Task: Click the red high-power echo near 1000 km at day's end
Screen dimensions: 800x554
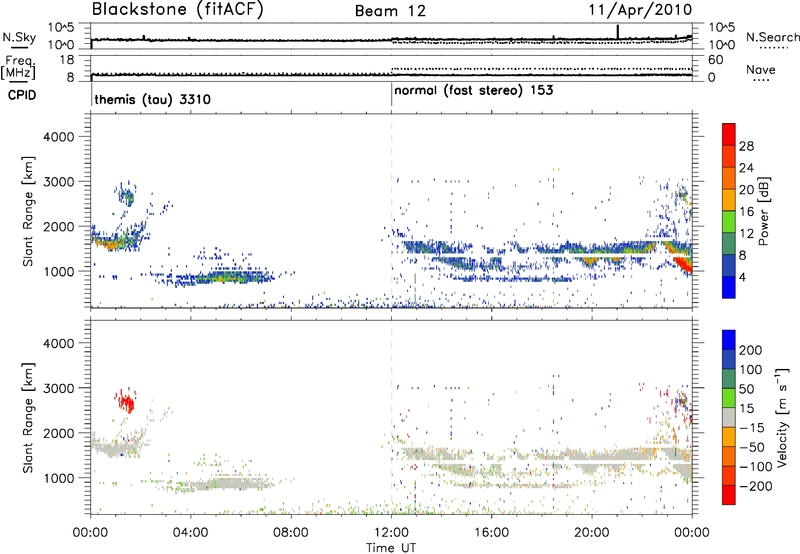Action: coord(684,265)
